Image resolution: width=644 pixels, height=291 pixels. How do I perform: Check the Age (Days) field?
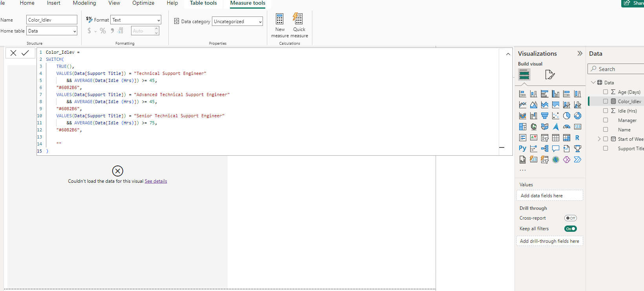point(606,92)
